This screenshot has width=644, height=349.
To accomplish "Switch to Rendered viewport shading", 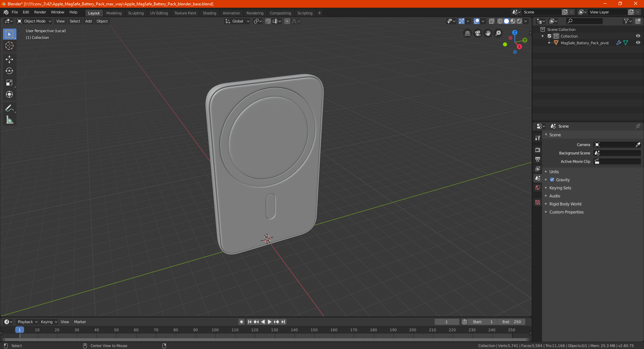I will point(519,21).
